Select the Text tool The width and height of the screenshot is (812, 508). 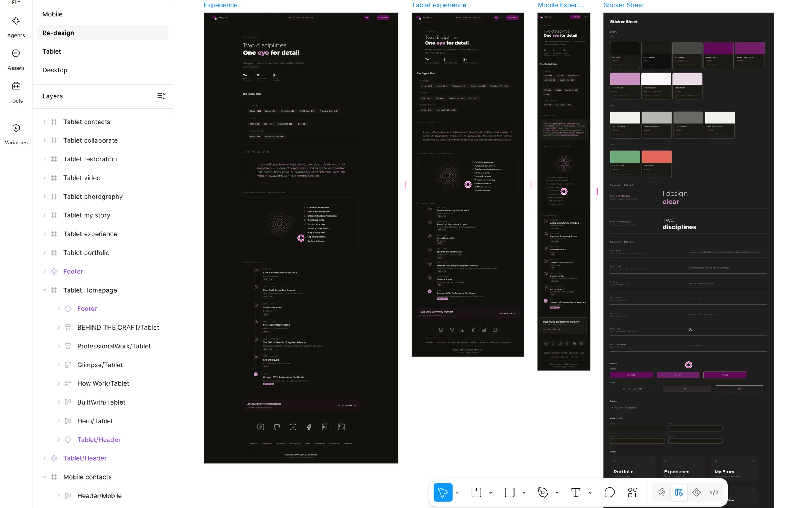point(576,492)
